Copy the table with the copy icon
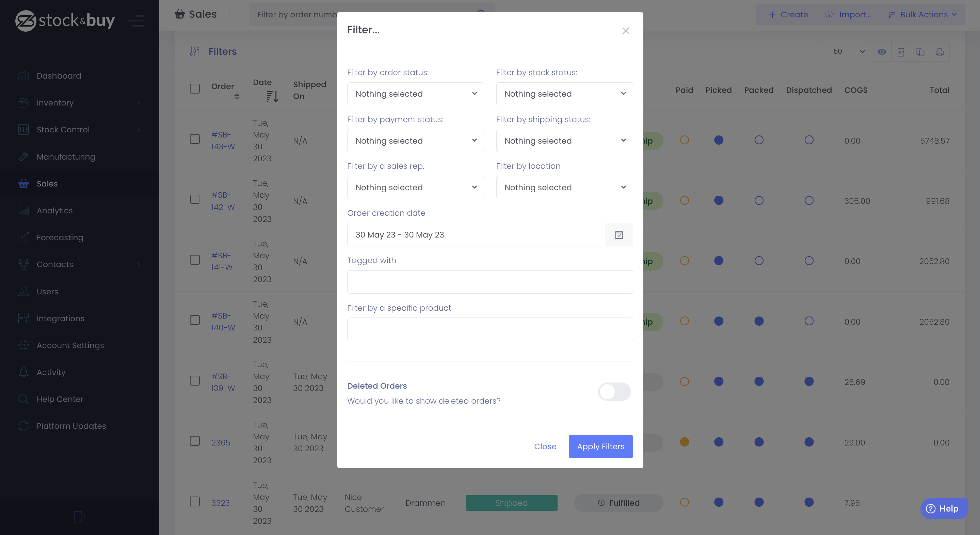The image size is (980, 535). (920, 52)
